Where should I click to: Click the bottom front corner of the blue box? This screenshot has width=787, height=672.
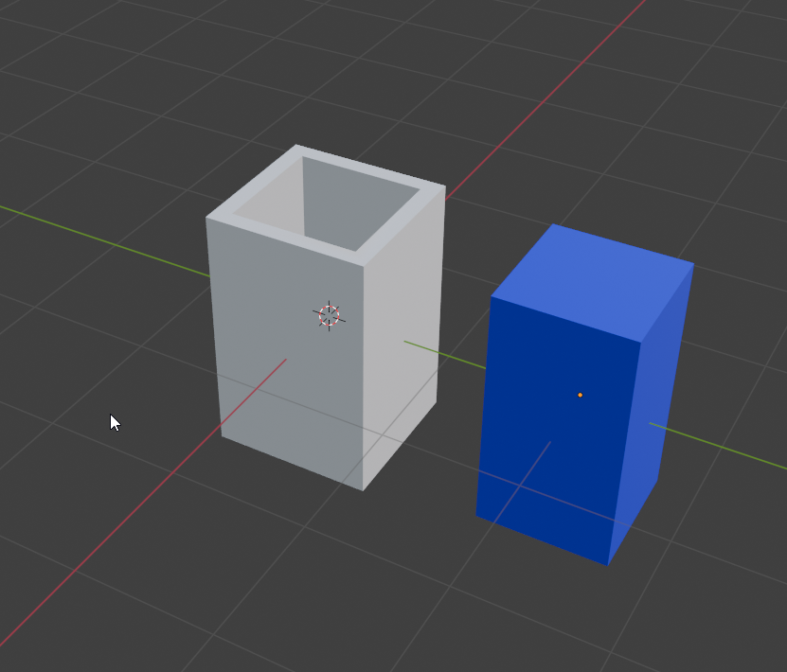[x=607, y=565]
